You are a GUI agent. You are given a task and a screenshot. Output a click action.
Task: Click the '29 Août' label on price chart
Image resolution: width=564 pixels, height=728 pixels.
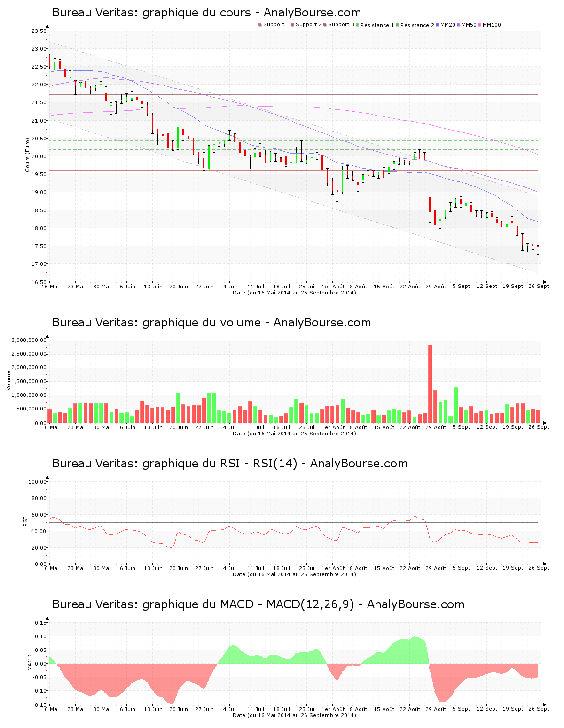pyautogui.click(x=437, y=287)
